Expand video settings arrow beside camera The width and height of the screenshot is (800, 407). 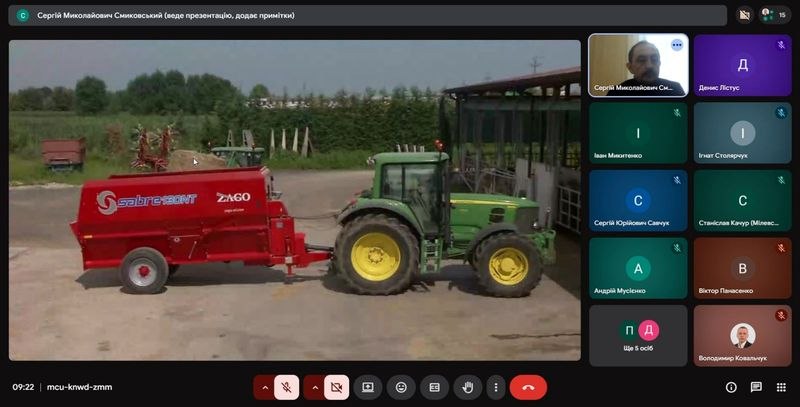pos(315,387)
